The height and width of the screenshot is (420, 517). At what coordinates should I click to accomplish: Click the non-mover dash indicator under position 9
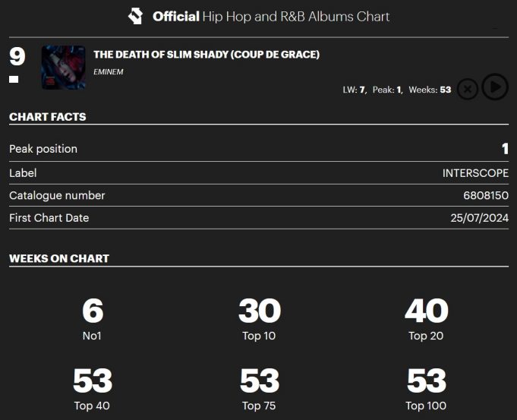[x=14, y=79]
